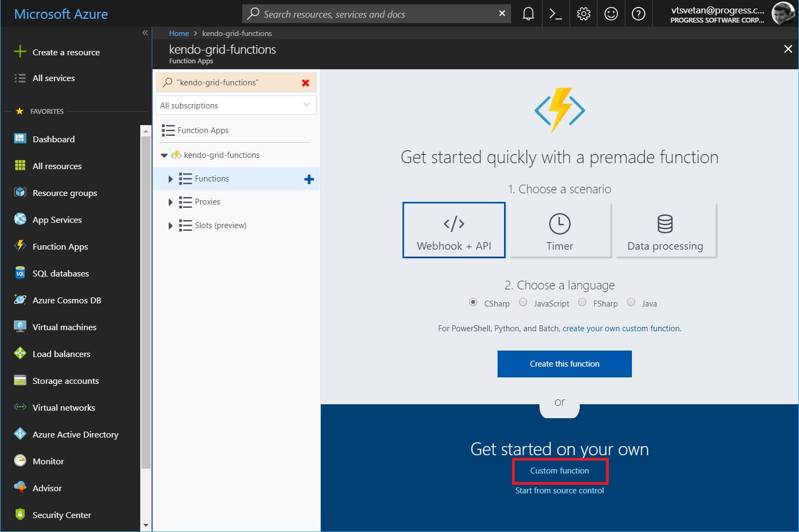The height and width of the screenshot is (532, 799).
Task: Open the help question mark menu
Action: click(638, 13)
